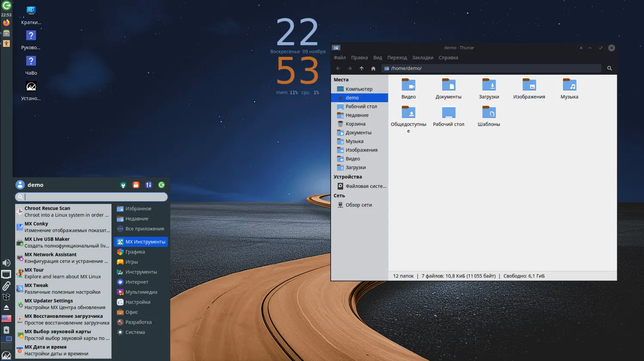Click the Thunar search magnifier icon

pos(609,68)
